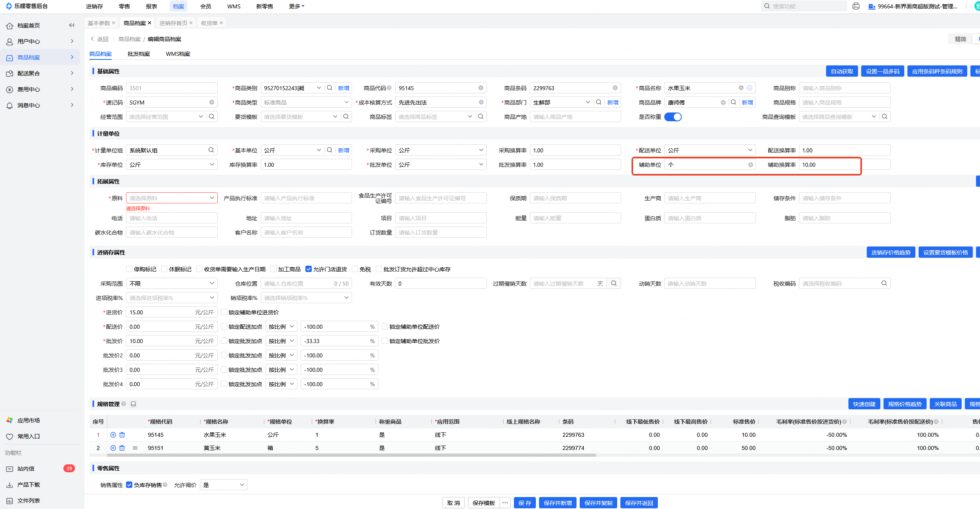980x509 pixels.
Task: Clear the 辅助单位 field with the X icon
Action: [750, 165]
